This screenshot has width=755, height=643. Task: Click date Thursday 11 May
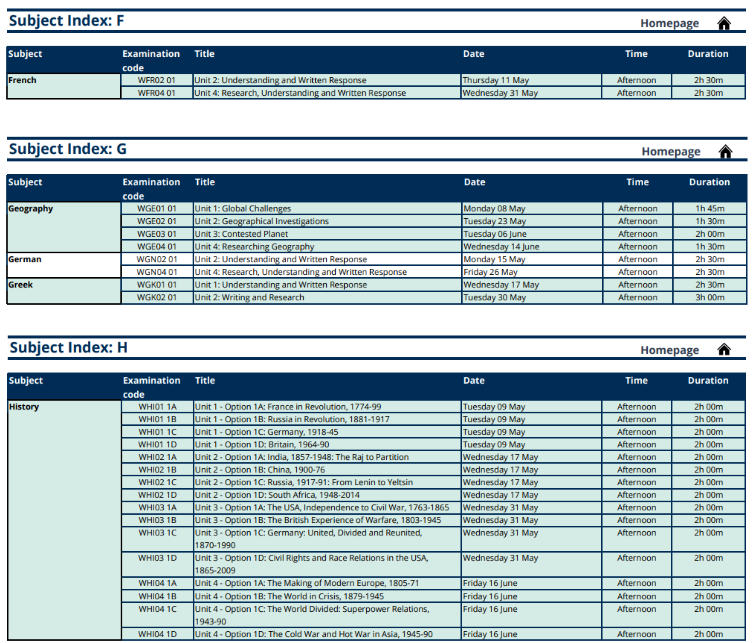click(495, 80)
